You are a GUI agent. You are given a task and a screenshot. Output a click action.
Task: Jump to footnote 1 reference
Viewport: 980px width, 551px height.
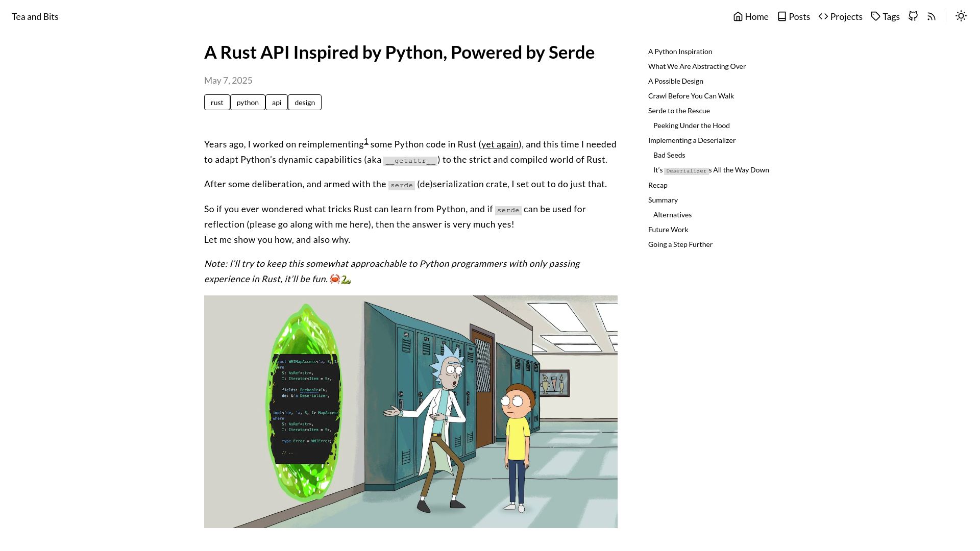pyautogui.click(x=366, y=141)
